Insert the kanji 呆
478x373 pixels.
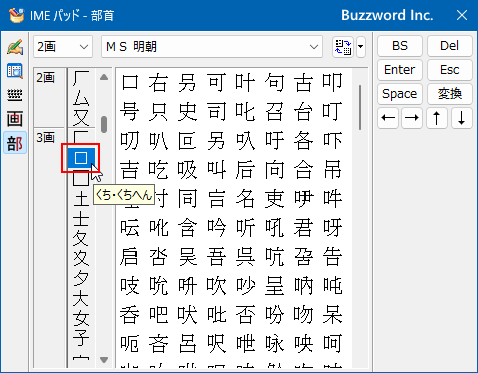point(332,315)
